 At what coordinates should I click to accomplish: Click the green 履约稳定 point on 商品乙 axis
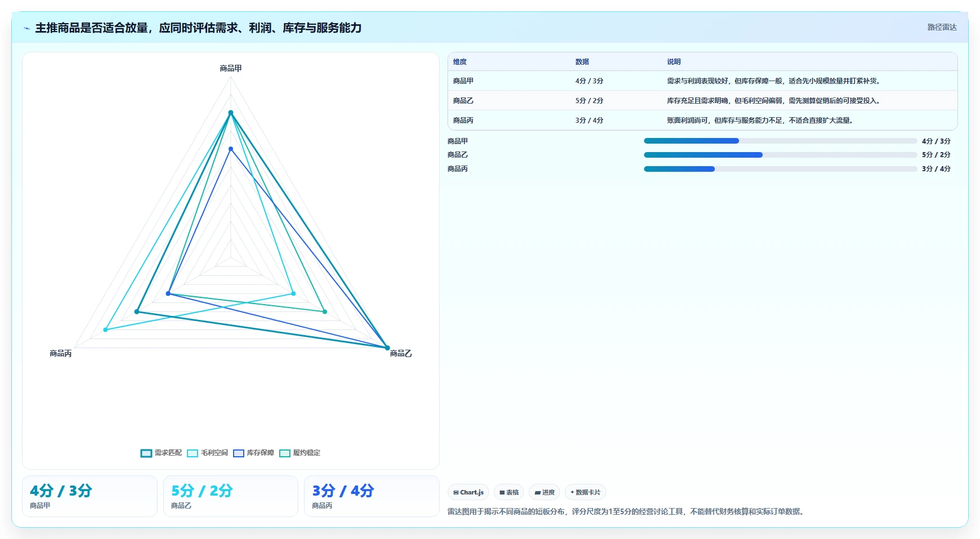325,311
